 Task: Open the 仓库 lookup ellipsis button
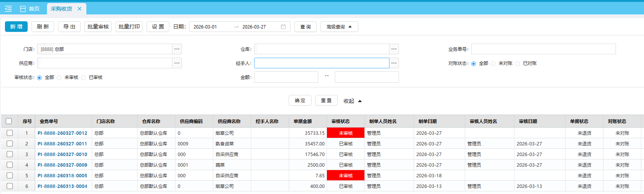pos(394,49)
